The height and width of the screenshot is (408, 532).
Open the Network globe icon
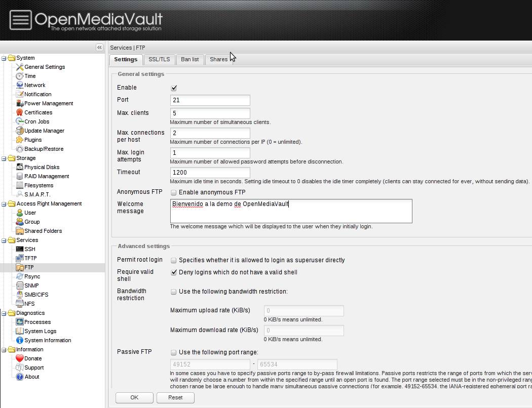coord(20,86)
